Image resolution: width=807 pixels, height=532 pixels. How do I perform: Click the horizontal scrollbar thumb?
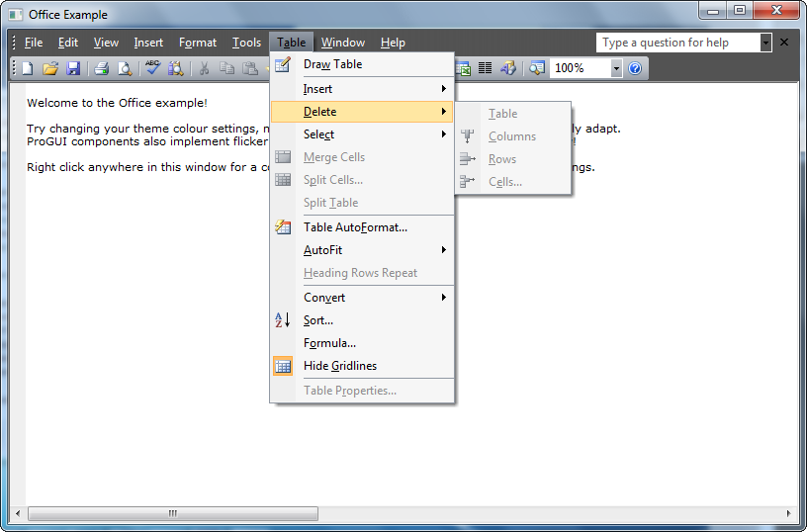click(173, 514)
